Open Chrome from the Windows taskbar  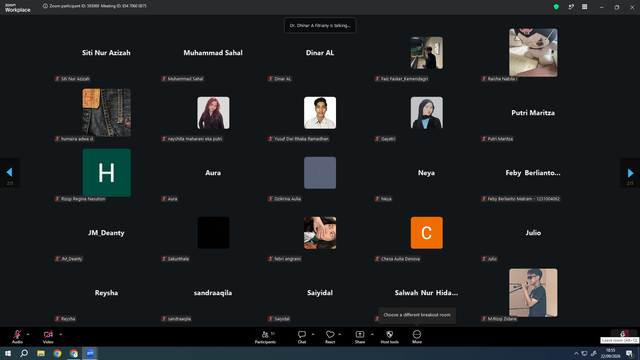[57, 353]
